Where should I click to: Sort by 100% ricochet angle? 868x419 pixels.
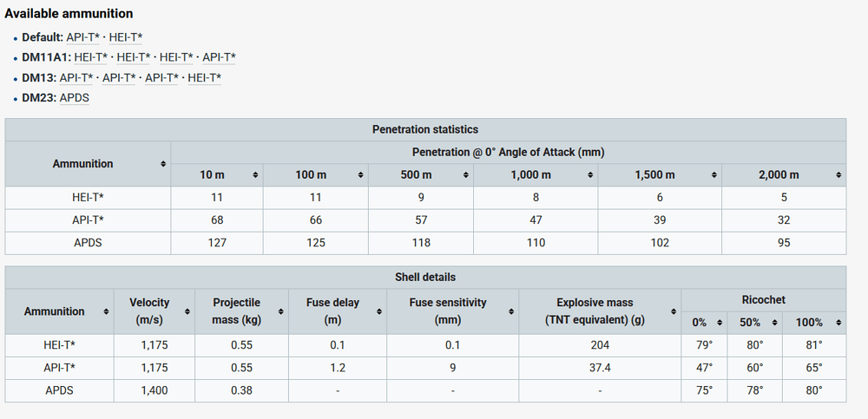(x=838, y=323)
